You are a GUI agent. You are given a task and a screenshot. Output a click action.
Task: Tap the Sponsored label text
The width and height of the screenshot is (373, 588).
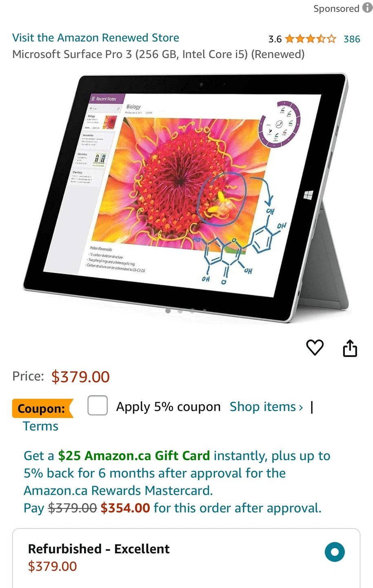[x=336, y=9]
